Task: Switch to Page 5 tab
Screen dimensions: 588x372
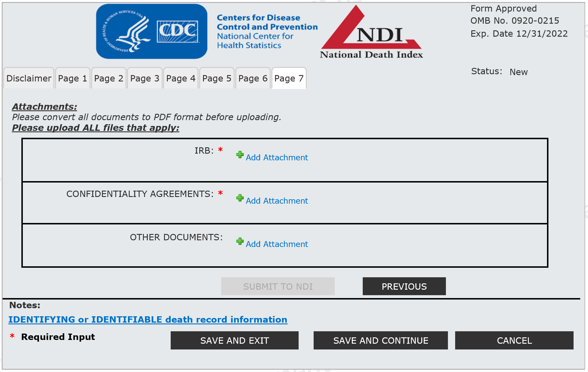Action: coord(217,78)
